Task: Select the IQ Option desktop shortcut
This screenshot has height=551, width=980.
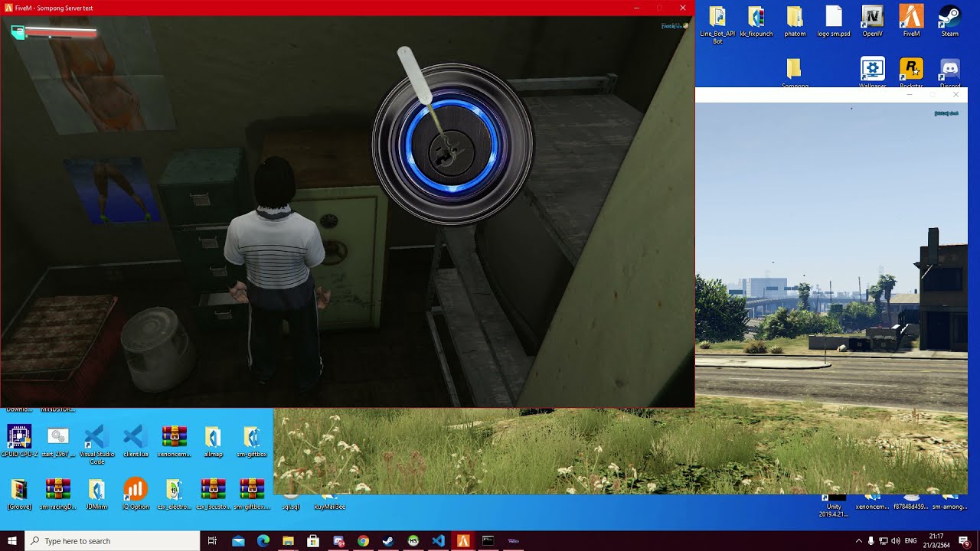Action: (x=136, y=494)
